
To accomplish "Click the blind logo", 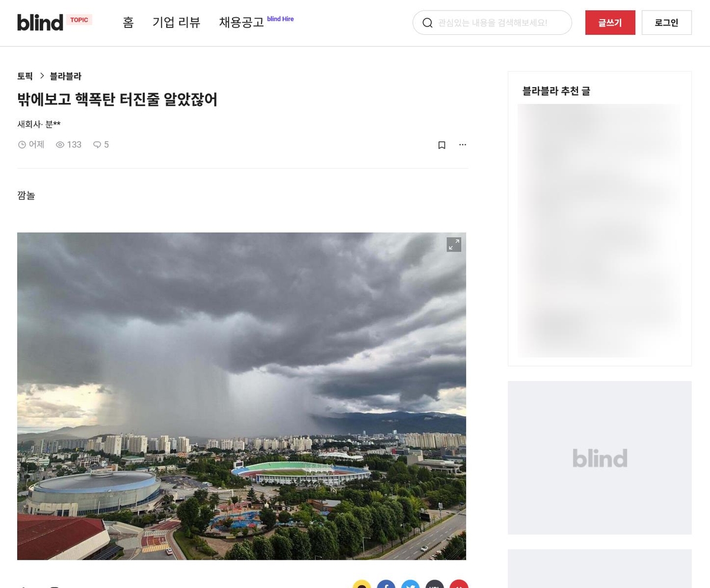I will tap(40, 22).
